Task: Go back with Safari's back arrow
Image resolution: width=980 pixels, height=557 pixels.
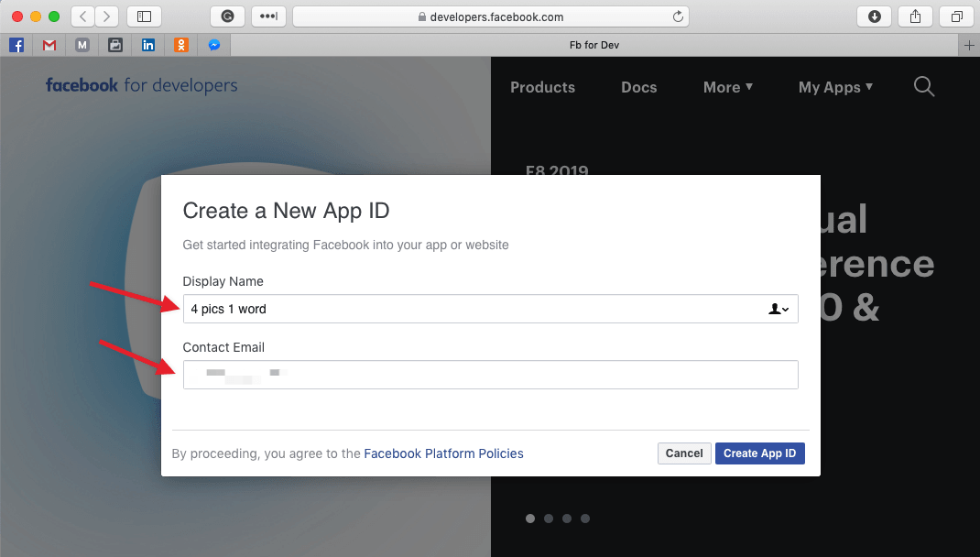Action: coord(83,16)
